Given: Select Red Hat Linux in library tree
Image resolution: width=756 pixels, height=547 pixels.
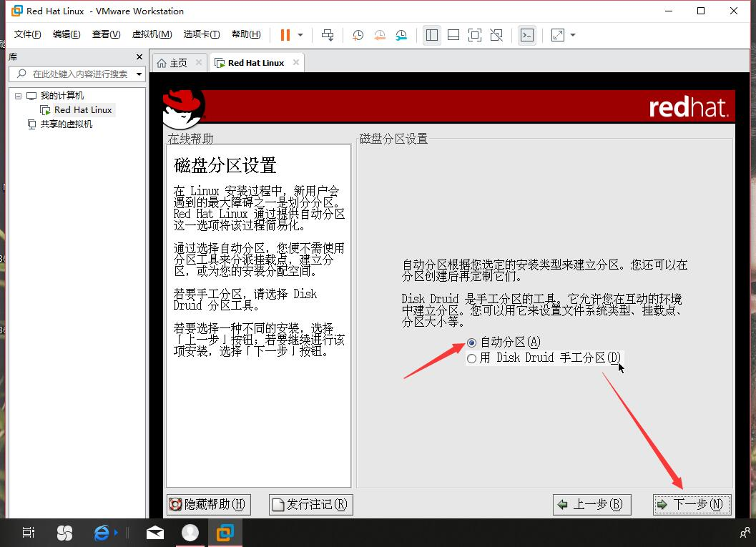Looking at the screenshot, I should tap(83, 110).
